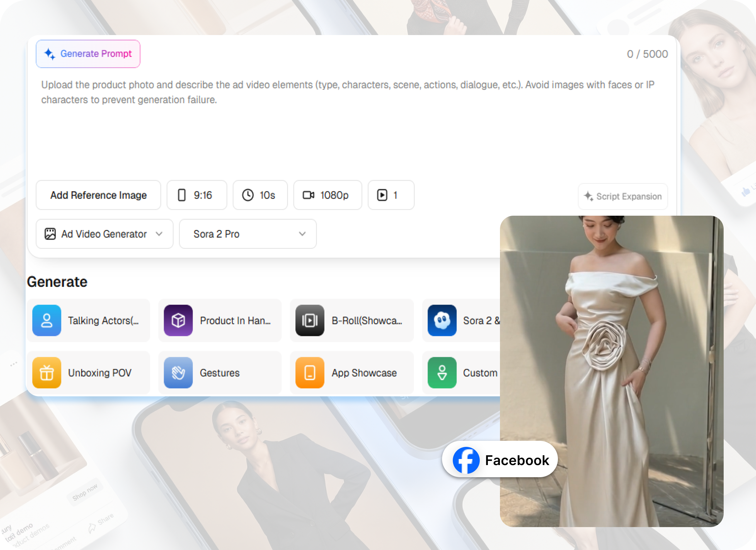Click the waving hand Gestures icon
The height and width of the screenshot is (550, 756).
tap(178, 373)
